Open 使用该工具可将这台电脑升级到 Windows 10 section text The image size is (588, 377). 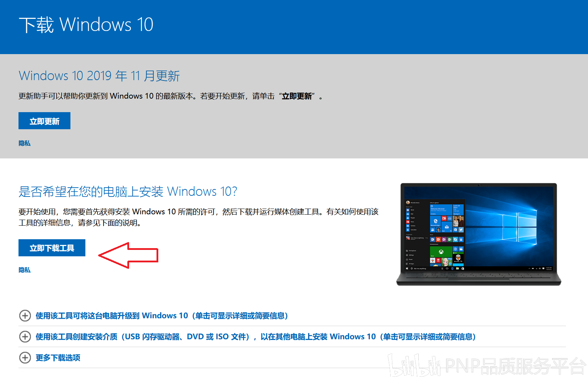[162, 316]
